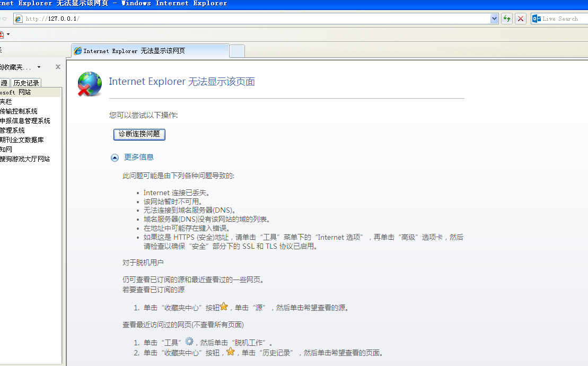Image resolution: width=588 pixels, height=366 pixels.
Task: Click the text 若要查看已订阅的源
Action: [153, 290]
